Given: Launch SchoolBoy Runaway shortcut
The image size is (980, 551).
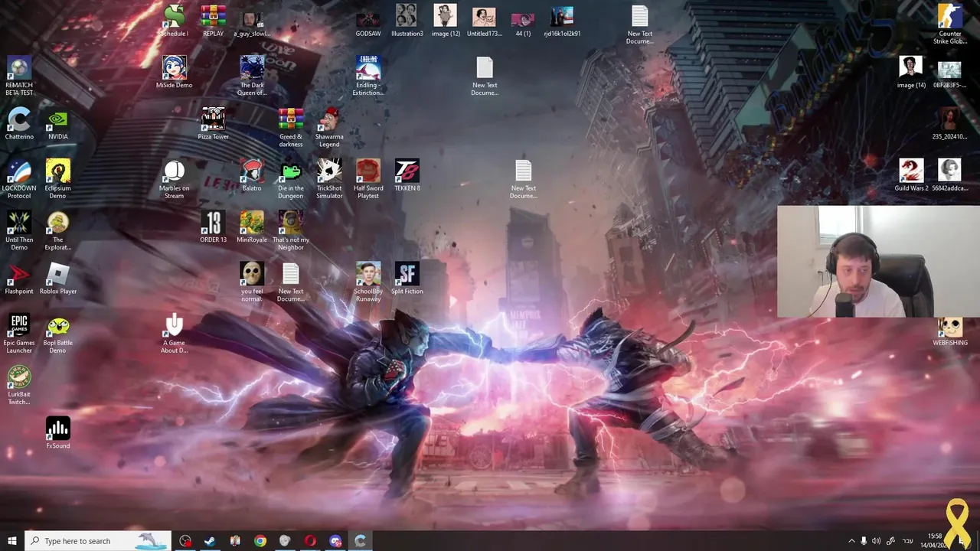Looking at the screenshot, I should tap(368, 281).
